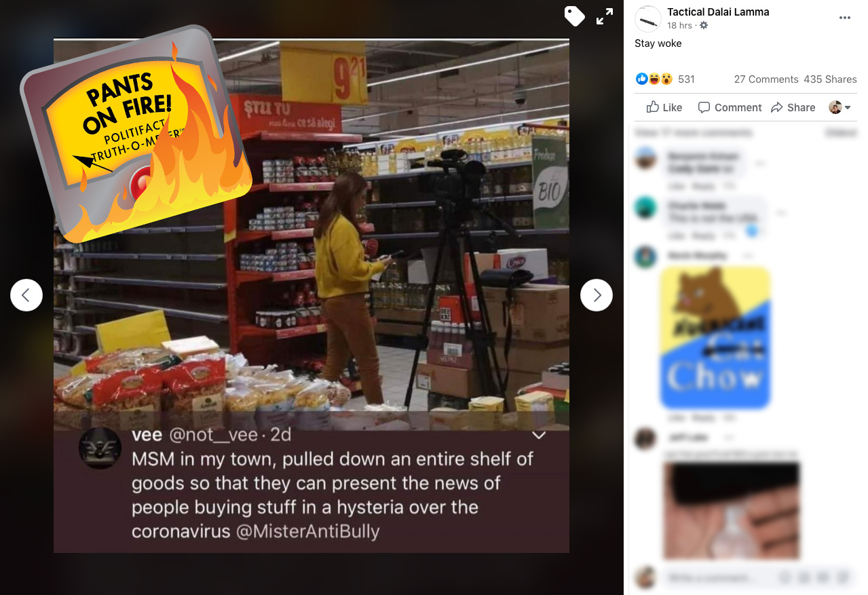This screenshot has width=868, height=595.
Task: Open the post options three-dots menu
Action: 845,18
